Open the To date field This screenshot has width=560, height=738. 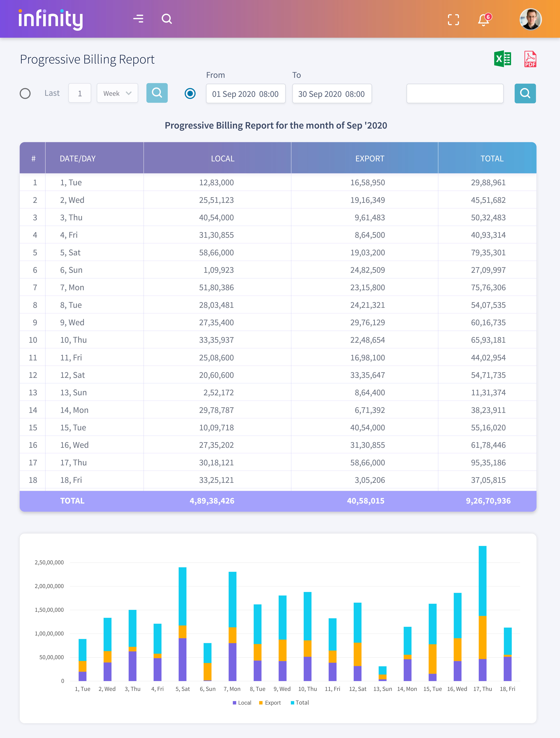point(332,93)
